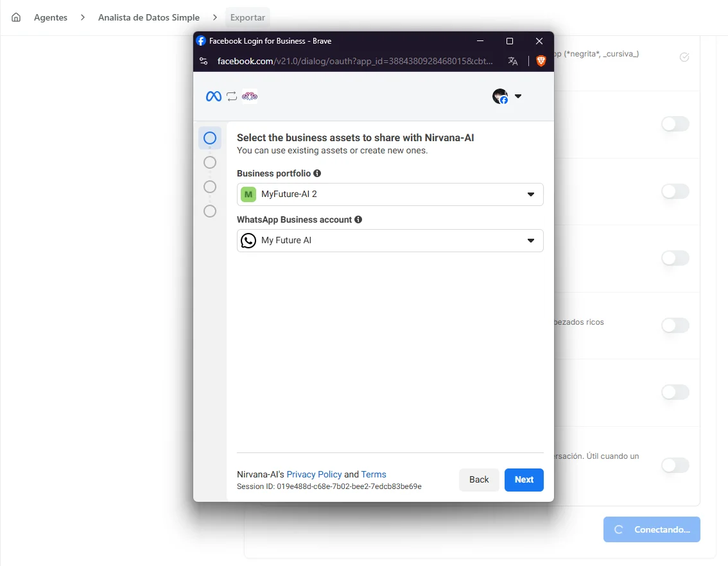The image size is (728, 566).
Task: Open Nirvana-AI's Privacy Policy link
Action: (x=314, y=474)
